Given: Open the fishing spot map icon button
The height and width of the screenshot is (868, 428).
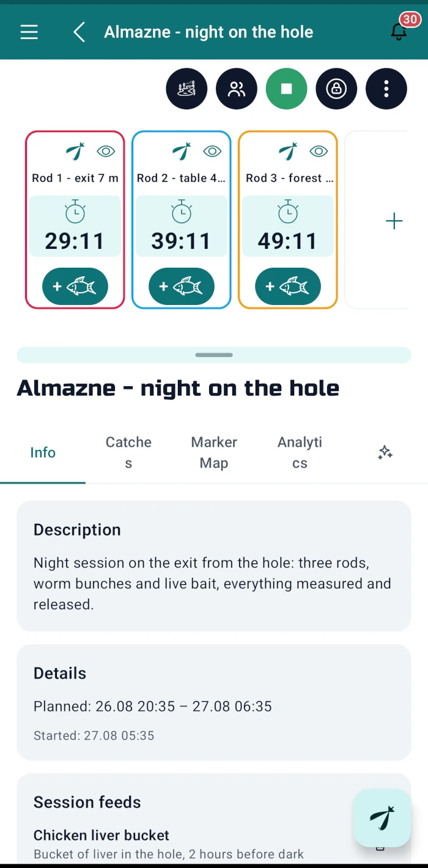Looking at the screenshot, I should 186,89.
